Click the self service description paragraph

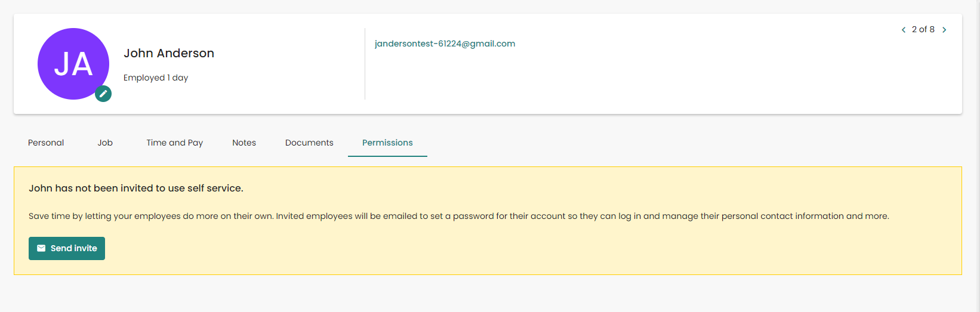click(458, 216)
